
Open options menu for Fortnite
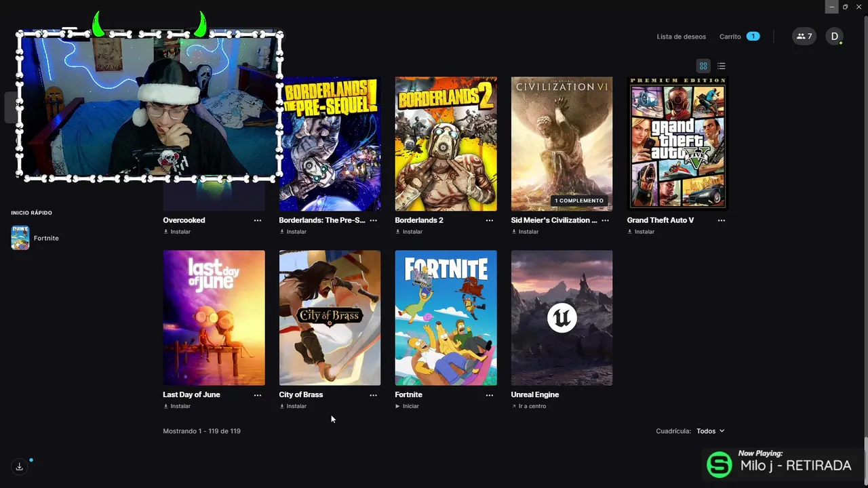(x=490, y=394)
